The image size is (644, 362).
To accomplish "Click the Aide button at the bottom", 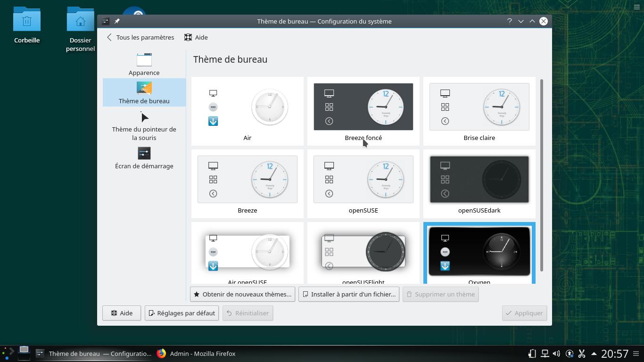I will (x=122, y=313).
